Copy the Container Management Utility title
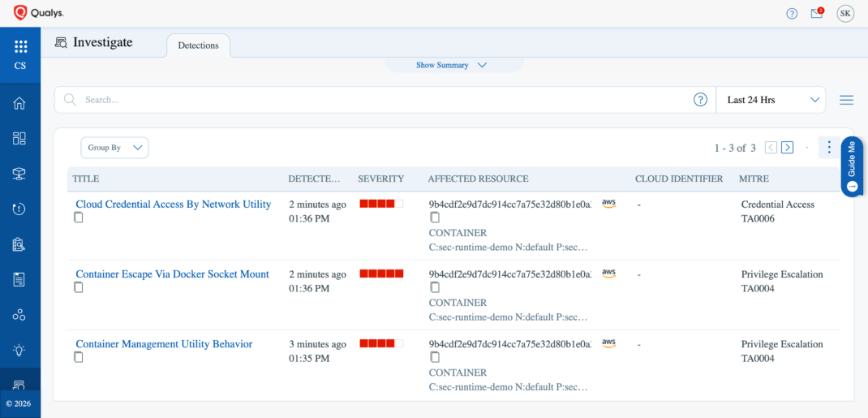Viewport: 868px width, 418px height. [x=79, y=357]
